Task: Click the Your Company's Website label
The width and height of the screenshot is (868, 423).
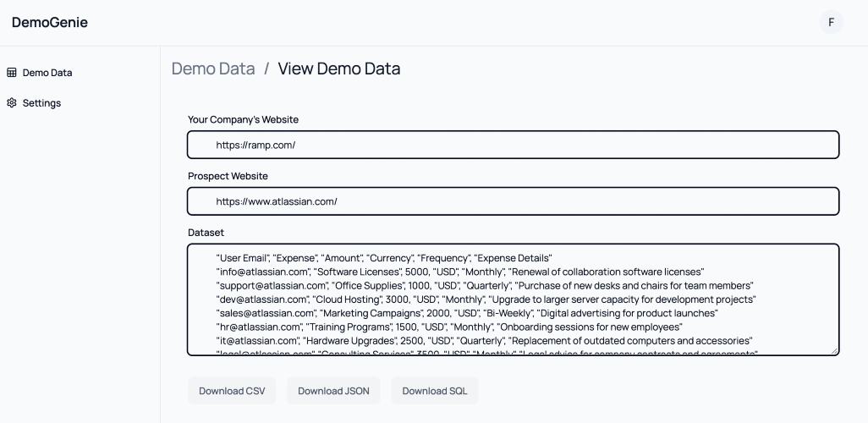Action: (243, 119)
